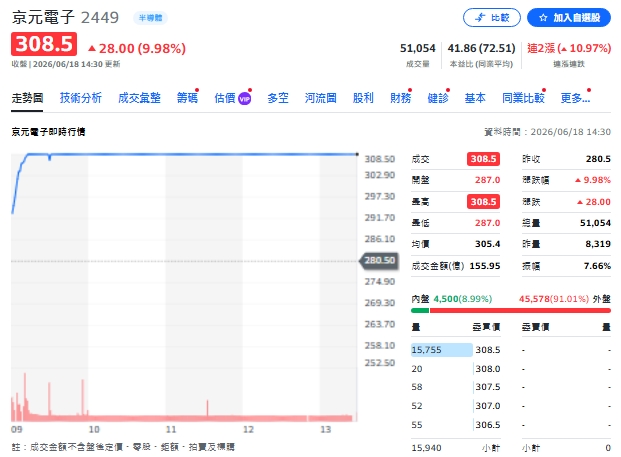Viewport: 621px width, 457px height.
Task: Click the large 308.5 price badge
Action: click(44, 44)
